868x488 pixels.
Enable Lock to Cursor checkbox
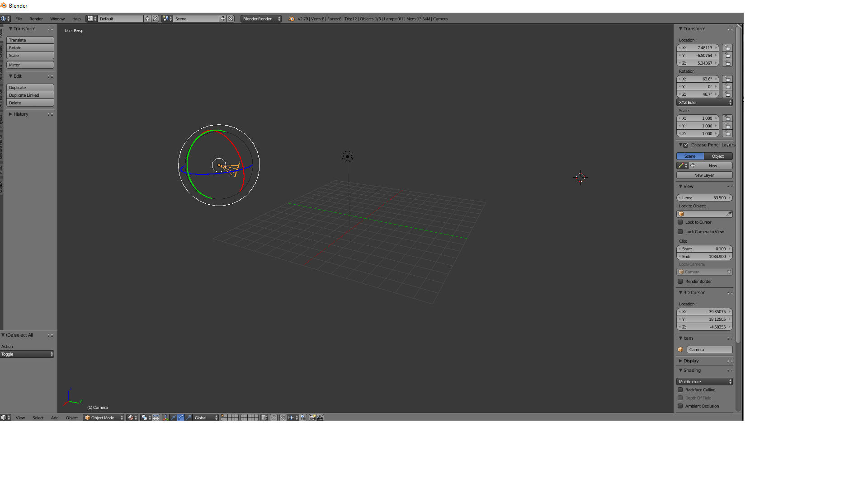point(680,222)
